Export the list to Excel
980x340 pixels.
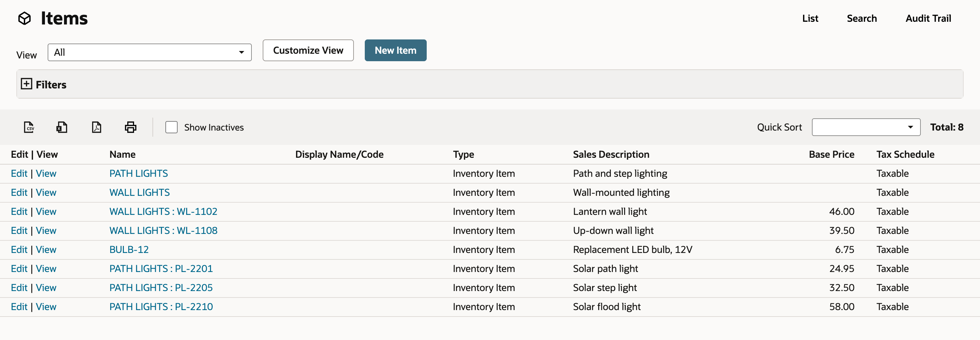tap(62, 127)
